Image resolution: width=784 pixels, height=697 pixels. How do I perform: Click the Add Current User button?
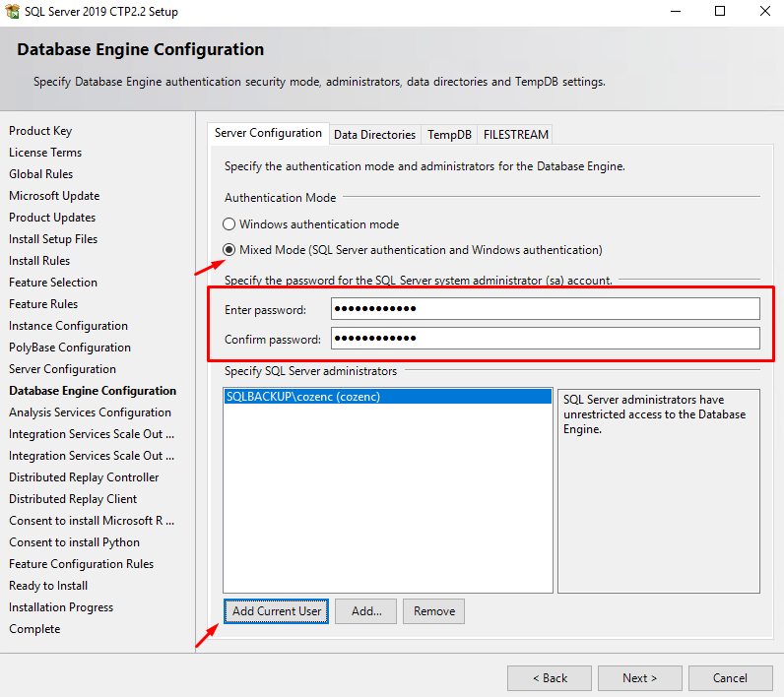point(276,611)
